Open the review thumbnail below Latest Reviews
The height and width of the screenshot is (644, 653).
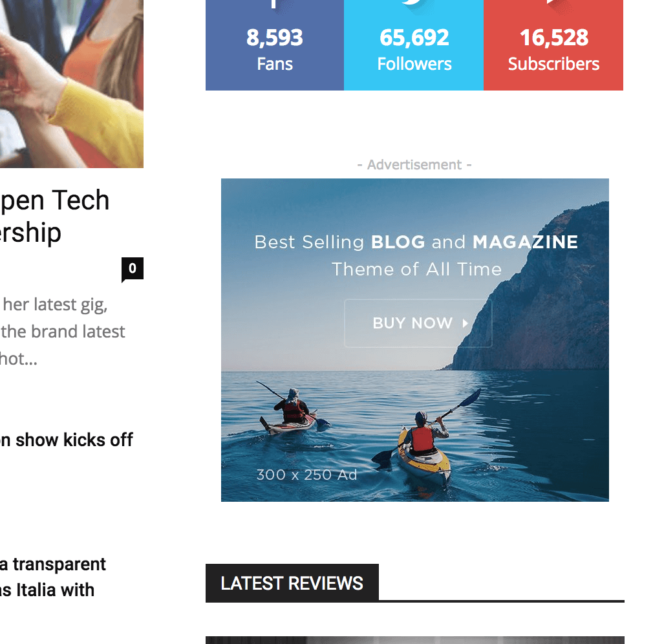coord(415,640)
